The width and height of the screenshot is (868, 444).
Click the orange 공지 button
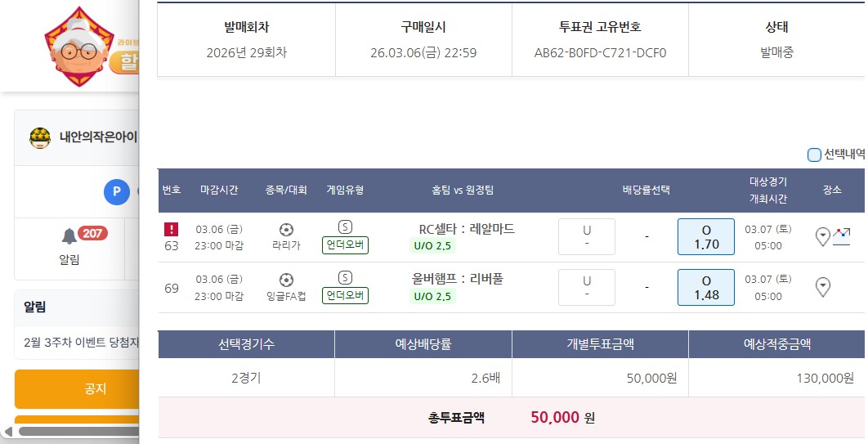tap(78, 388)
